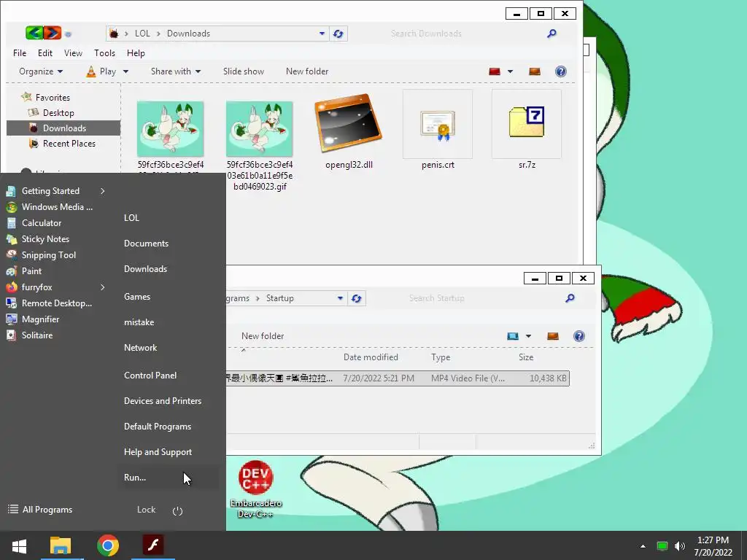Go forward with the orange arrow in Downloads window
This screenshot has height=560, width=747.
pos(53,33)
